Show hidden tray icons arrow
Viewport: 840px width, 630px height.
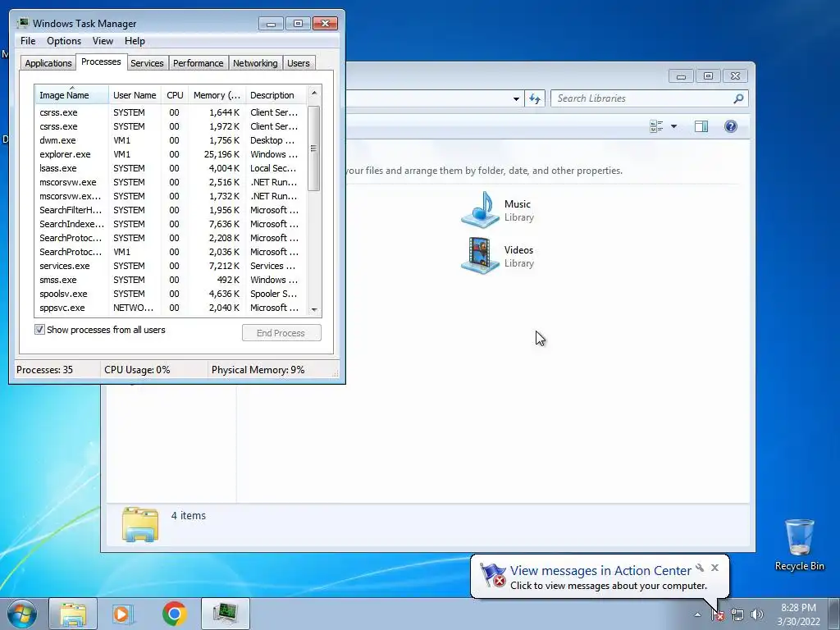697,615
